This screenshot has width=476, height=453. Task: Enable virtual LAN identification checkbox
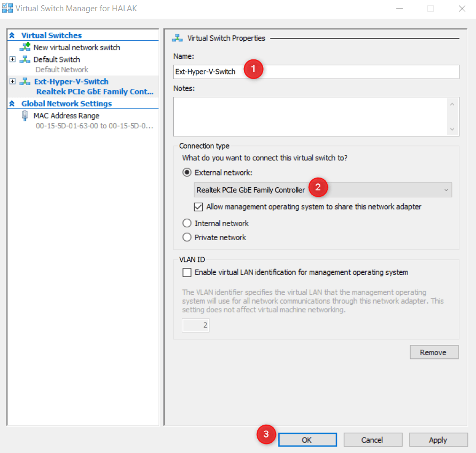pyautogui.click(x=187, y=272)
